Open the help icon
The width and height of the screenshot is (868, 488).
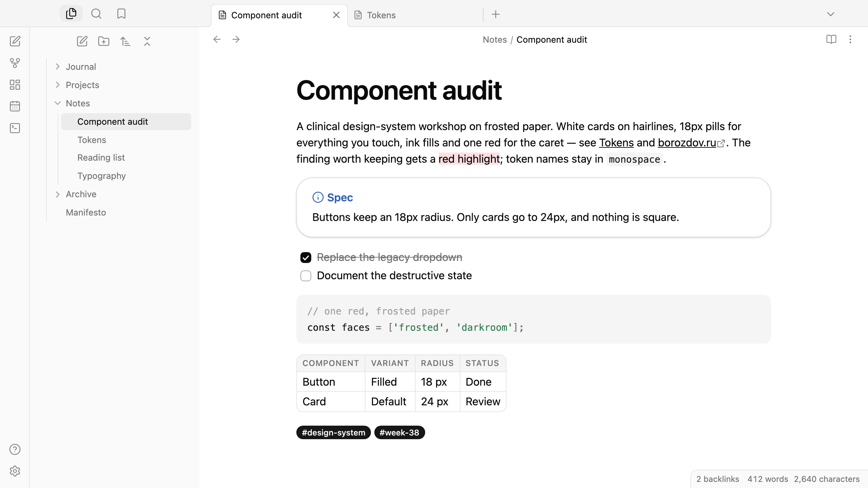click(x=15, y=449)
